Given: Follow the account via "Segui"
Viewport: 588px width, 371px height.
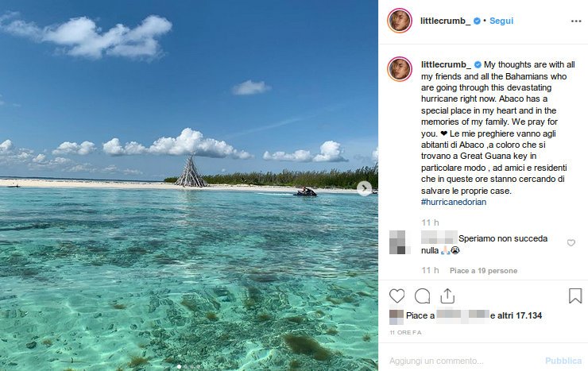Looking at the screenshot, I should point(501,21).
